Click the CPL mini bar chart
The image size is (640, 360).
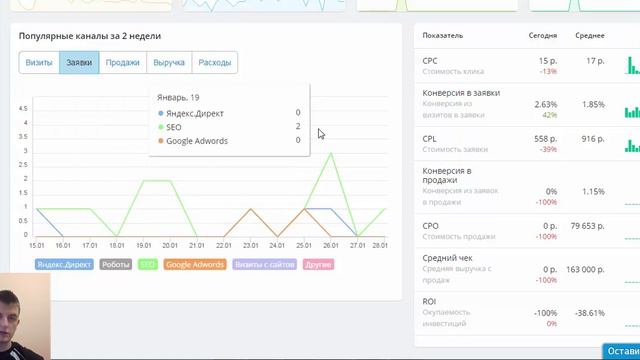tap(632, 146)
